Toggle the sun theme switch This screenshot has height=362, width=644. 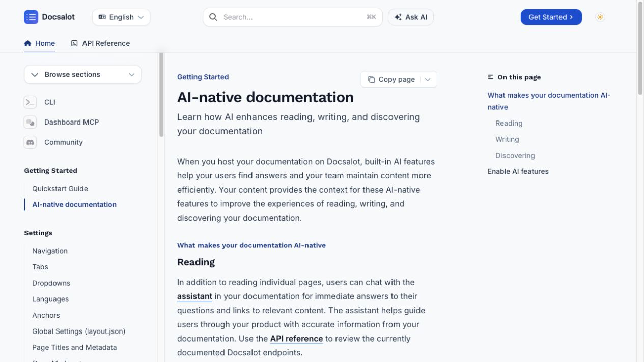point(600,17)
